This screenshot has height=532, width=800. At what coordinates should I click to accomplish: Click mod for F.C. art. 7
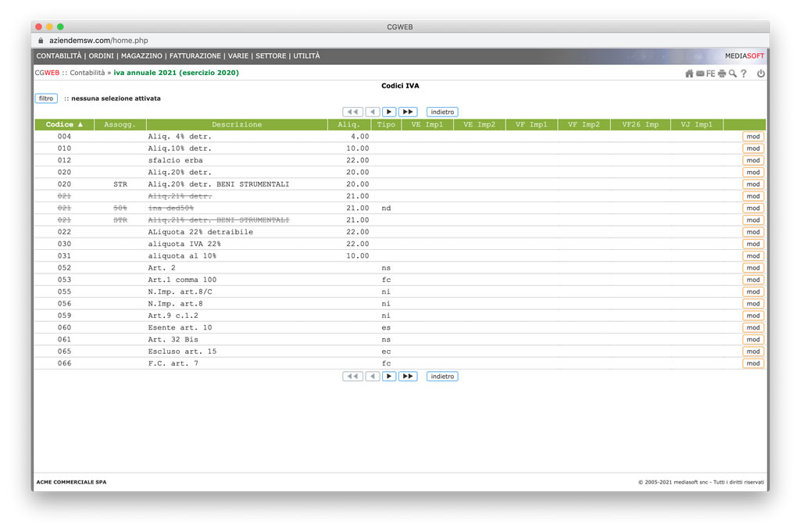click(x=753, y=364)
